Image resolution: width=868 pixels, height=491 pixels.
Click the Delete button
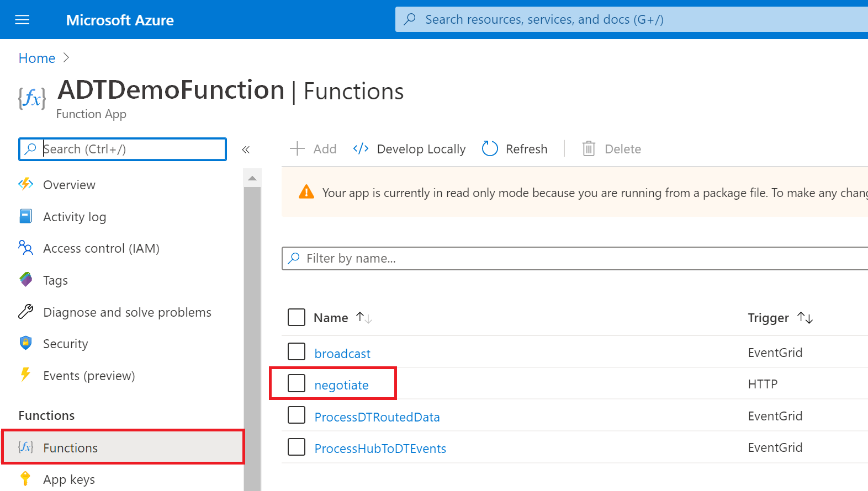[x=612, y=149]
